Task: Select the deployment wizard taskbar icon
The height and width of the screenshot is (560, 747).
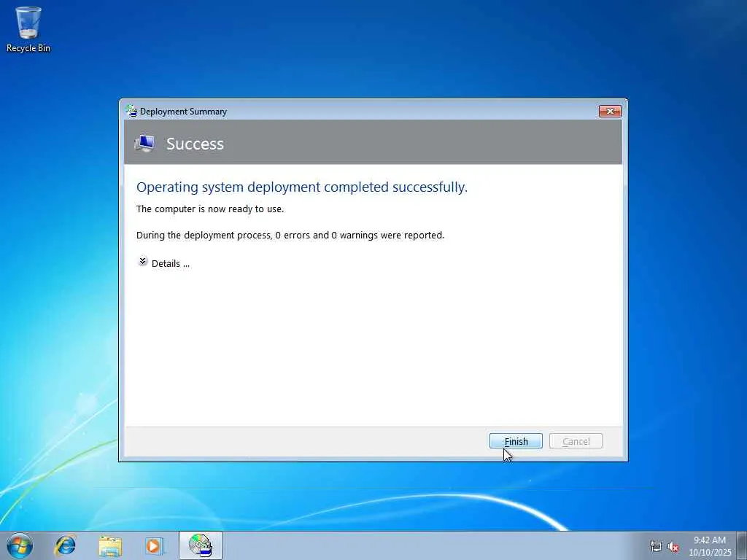Action: tap(201, 545)
